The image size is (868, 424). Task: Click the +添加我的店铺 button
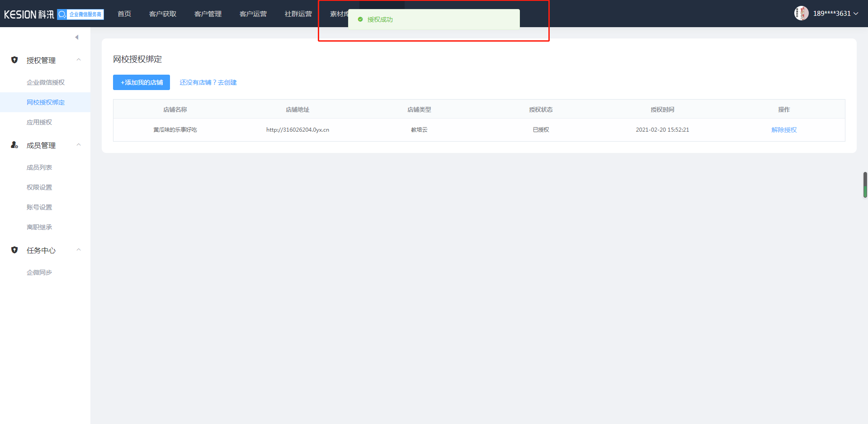tap(142, 82)
